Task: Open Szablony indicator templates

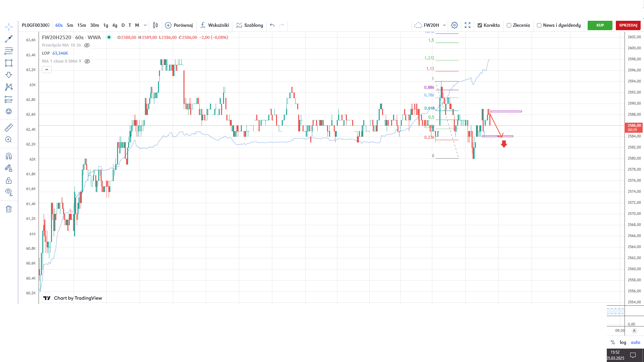Action: pos(250,25)
